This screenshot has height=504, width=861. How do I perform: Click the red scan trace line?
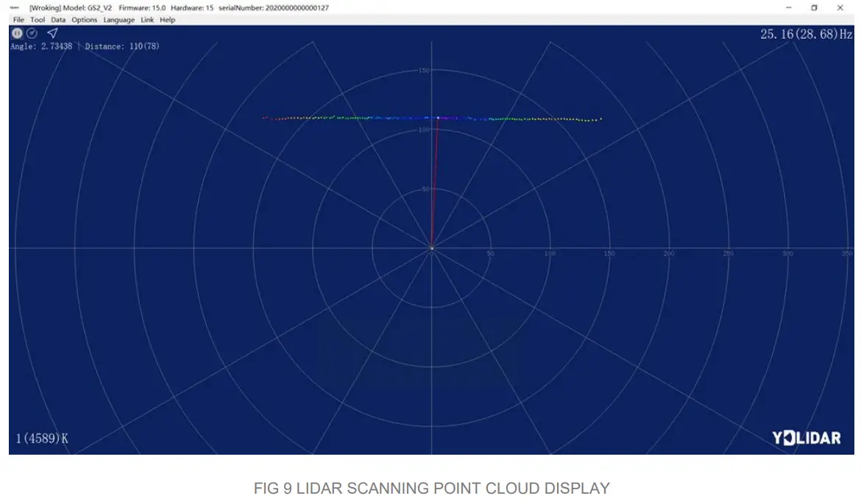point(434,184)
